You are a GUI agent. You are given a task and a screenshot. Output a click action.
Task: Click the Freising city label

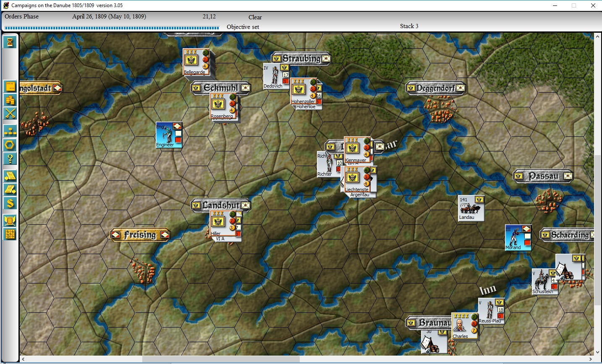(140, 235)
